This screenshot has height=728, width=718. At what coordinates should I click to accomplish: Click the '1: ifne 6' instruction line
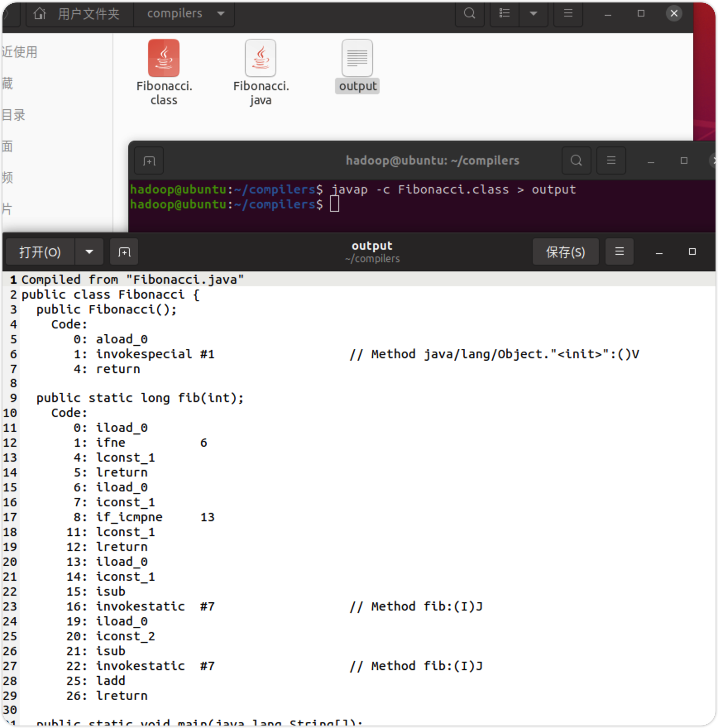[x=141, y=443]
